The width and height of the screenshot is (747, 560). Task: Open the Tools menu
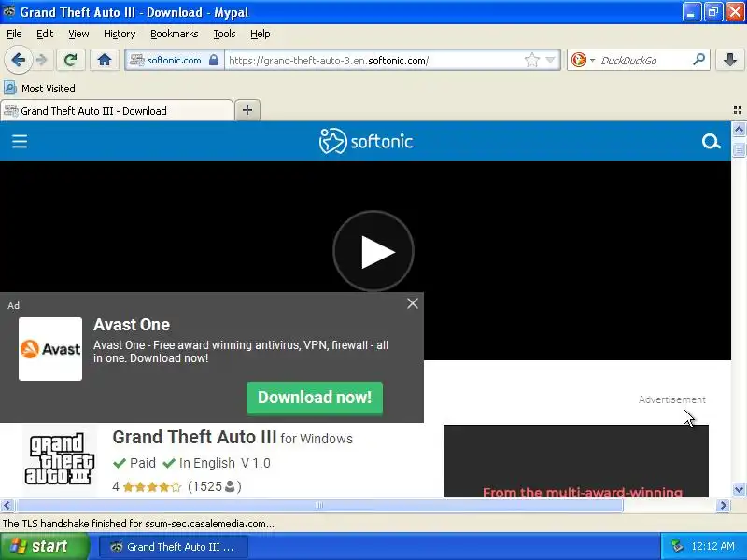pyautogui.click(x=224, y=34)
